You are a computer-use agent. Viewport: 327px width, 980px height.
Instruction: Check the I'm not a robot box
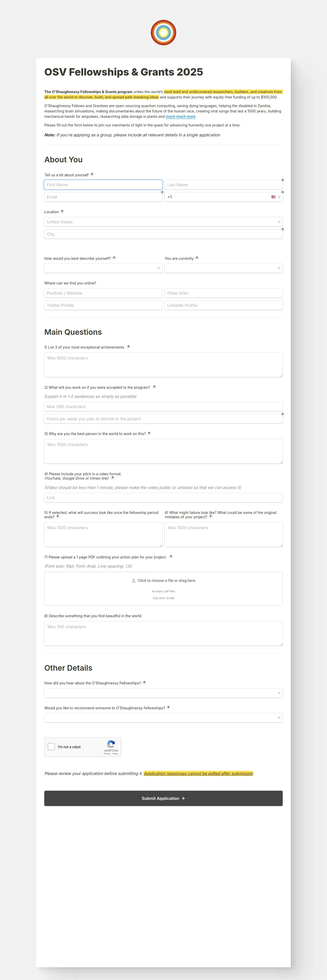[51, 747]
